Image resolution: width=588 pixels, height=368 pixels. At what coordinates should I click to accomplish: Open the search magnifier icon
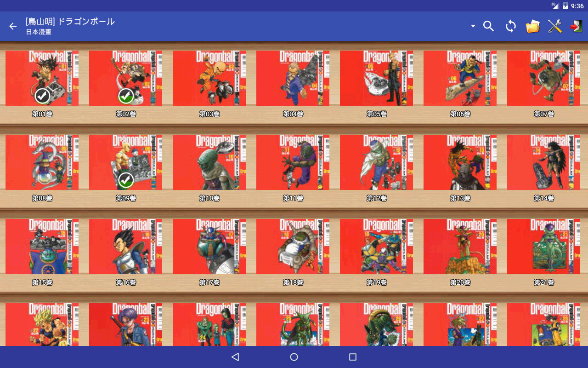coord(488,26)
